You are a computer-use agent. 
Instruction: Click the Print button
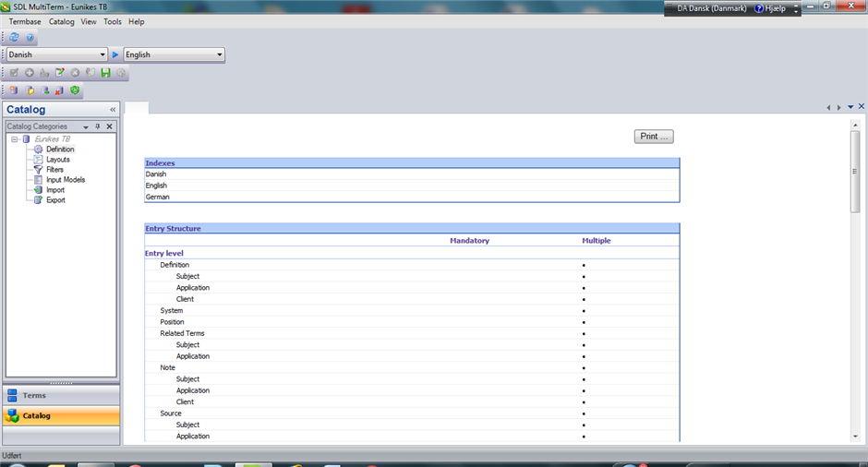655,137
